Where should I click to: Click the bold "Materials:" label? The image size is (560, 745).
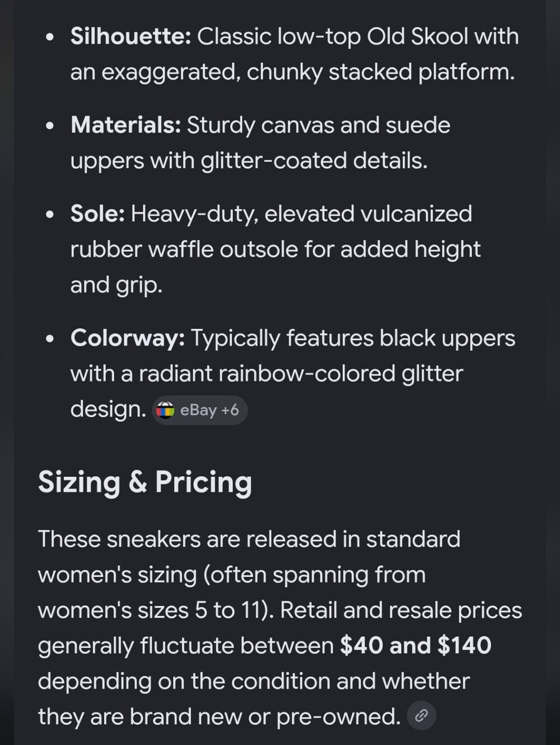click(x=126, y=125)
